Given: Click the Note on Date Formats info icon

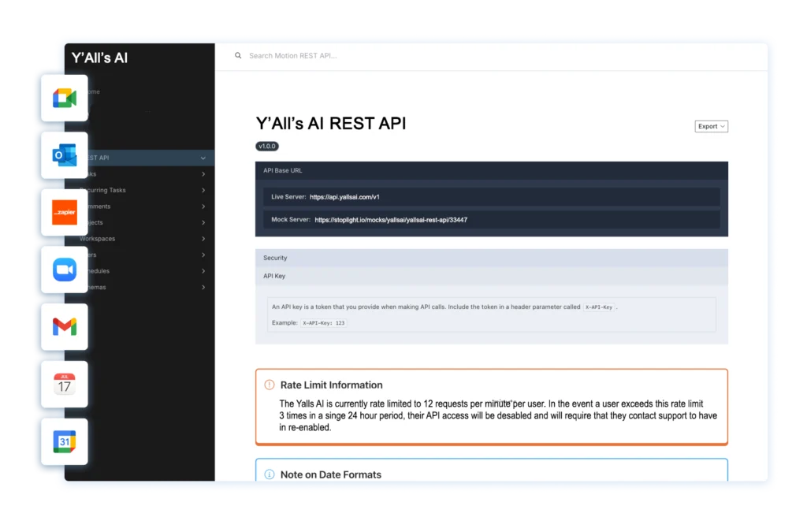Looking at the screenshot, I should click(271, 474).
